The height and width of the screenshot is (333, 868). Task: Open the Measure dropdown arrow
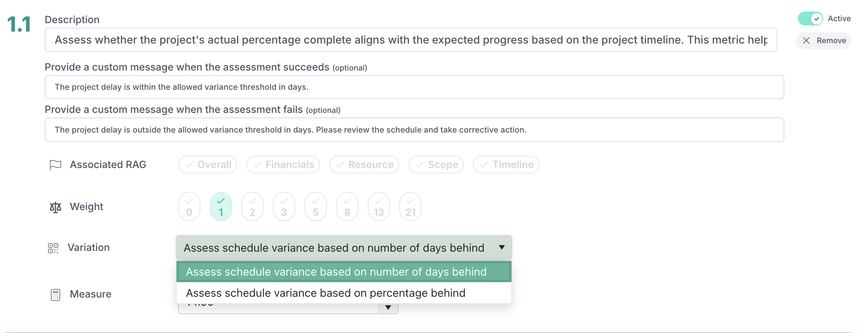pyautogui.click(x=388, y=307)
